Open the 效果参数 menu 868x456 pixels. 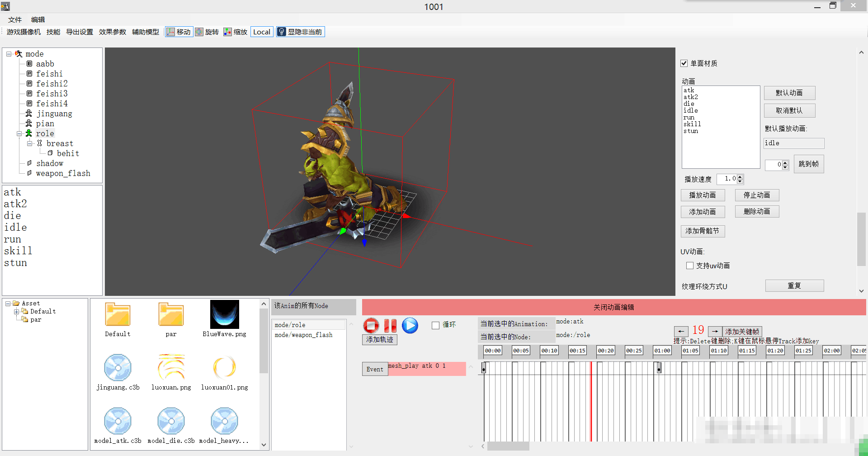(x=113, y=32)
